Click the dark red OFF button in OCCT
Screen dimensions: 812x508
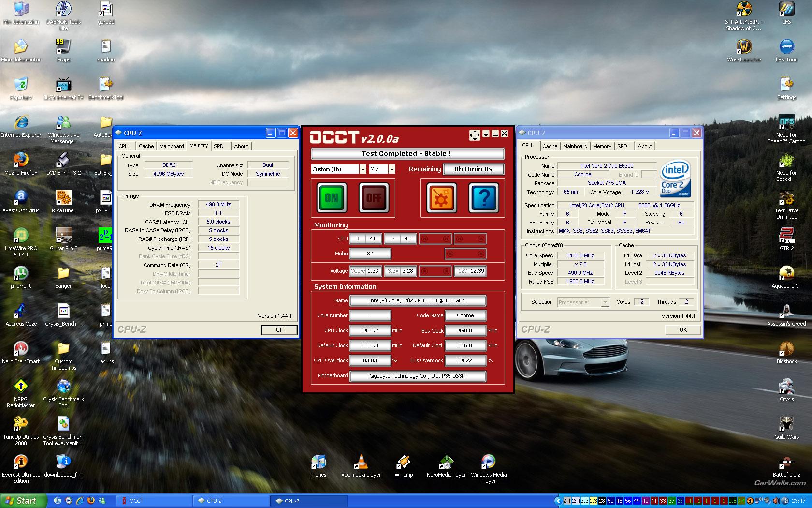[374, 198]
